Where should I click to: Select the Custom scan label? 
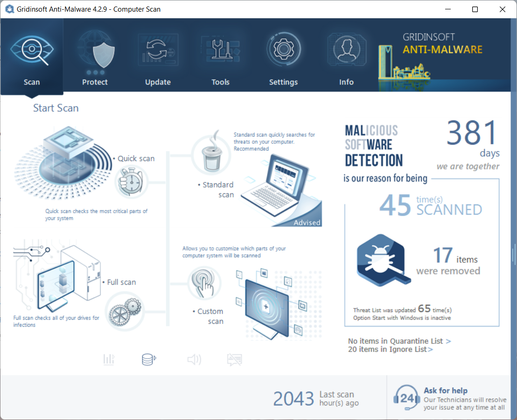click(x=210, y=316)
